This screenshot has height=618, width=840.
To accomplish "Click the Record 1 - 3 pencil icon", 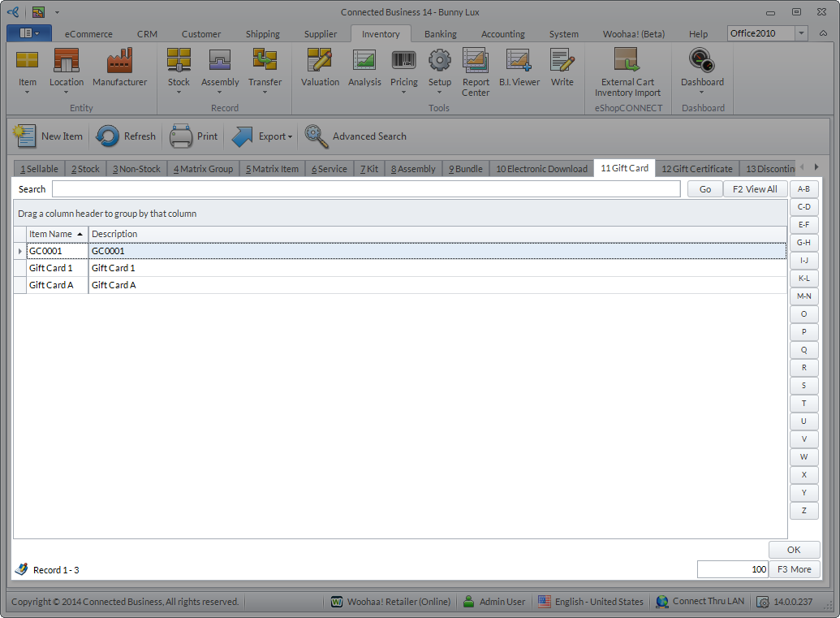I will 22,569.
